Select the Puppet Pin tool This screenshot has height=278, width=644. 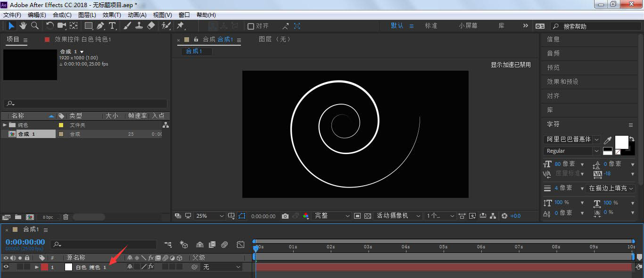pyautogui.click(x=180, y=26)
